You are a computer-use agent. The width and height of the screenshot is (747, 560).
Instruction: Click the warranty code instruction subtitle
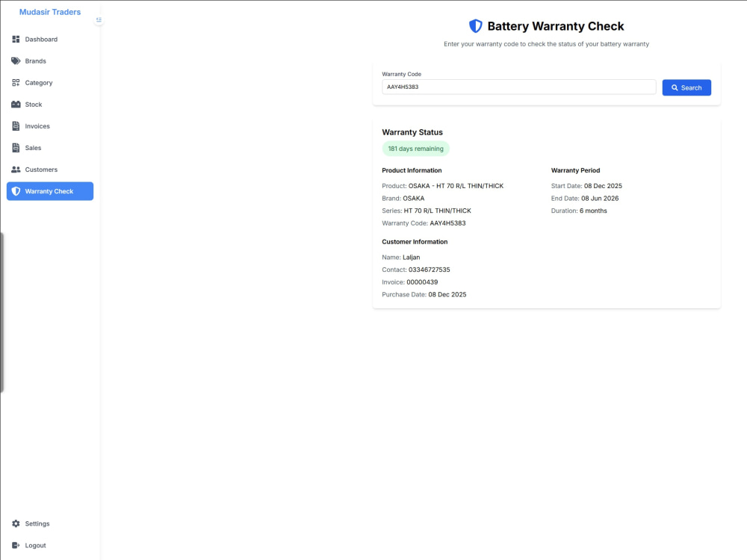(547, 44)
